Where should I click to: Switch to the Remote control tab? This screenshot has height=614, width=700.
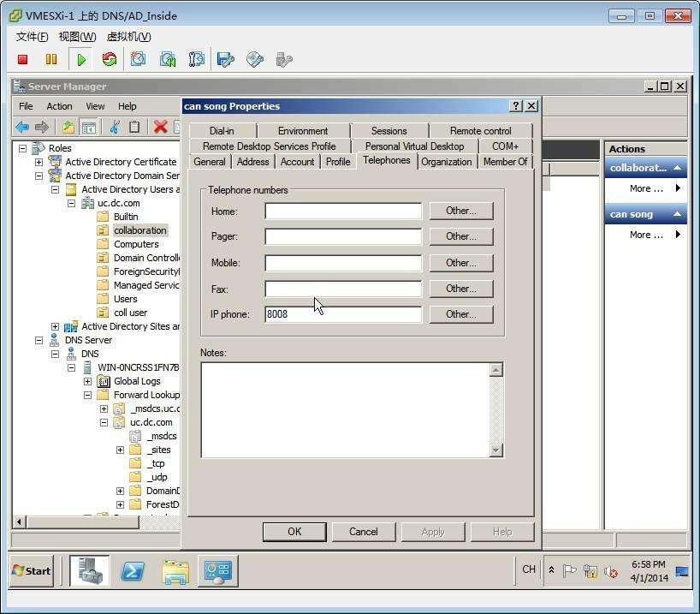click(x=481, y=131)
